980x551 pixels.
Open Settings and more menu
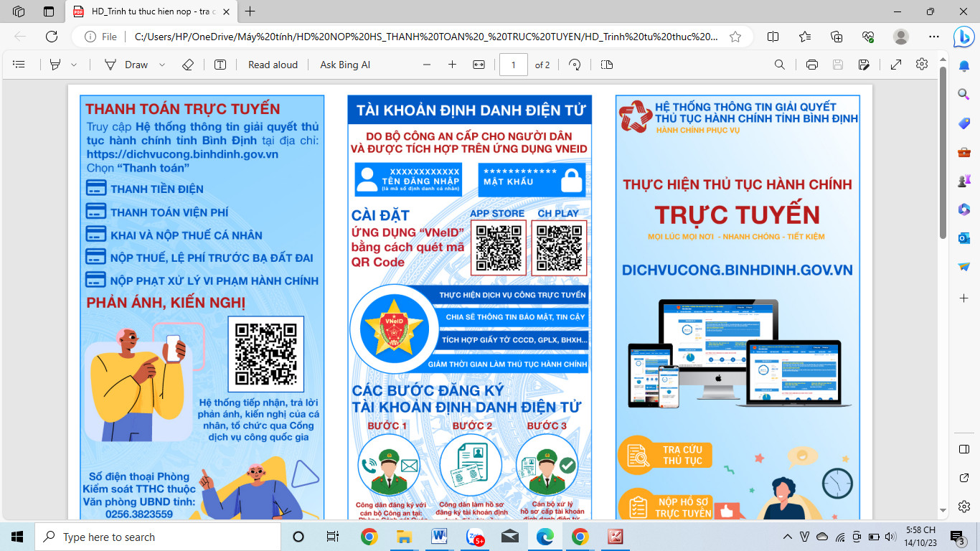coord(933,37)
